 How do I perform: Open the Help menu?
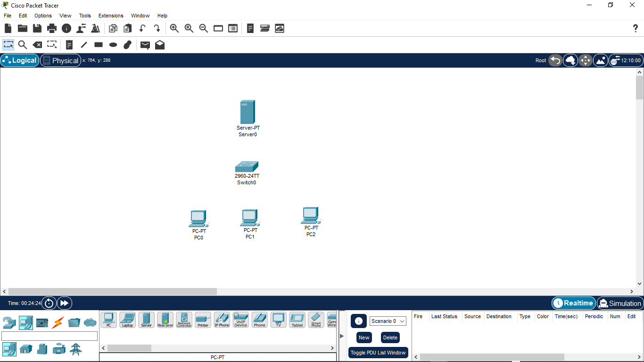163,16
